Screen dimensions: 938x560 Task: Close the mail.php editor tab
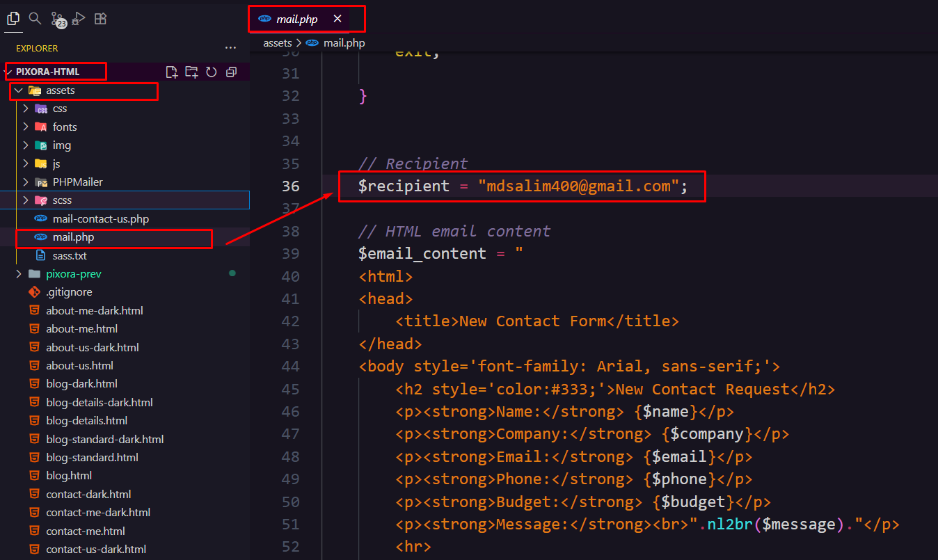click(x=337, y=19)
